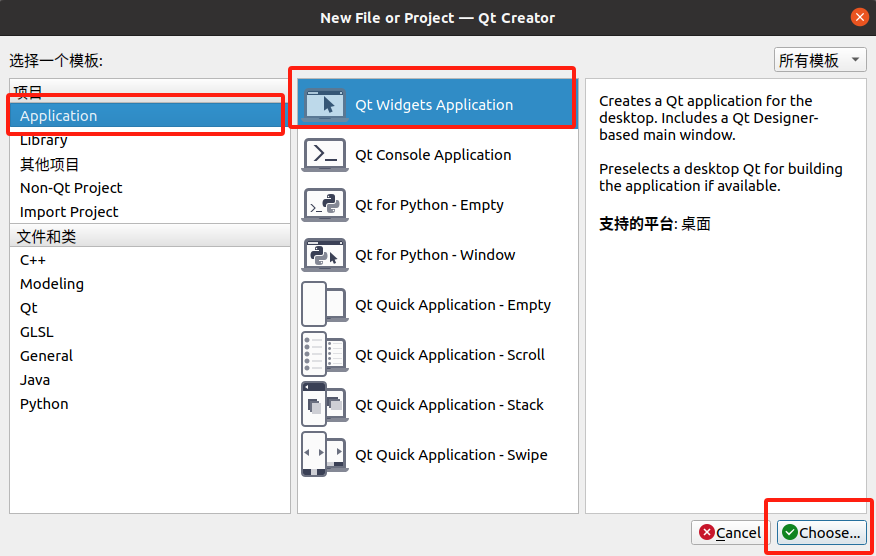876x556 pixels.
Task: Click the 文件和类 section header
Action: (x=150, y=236)
